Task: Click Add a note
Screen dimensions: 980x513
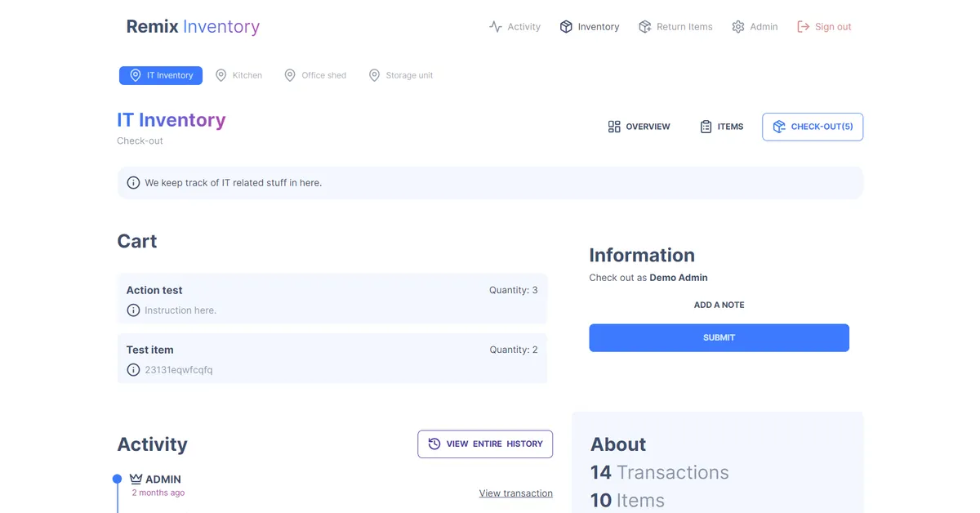Action: coord(719,305)
